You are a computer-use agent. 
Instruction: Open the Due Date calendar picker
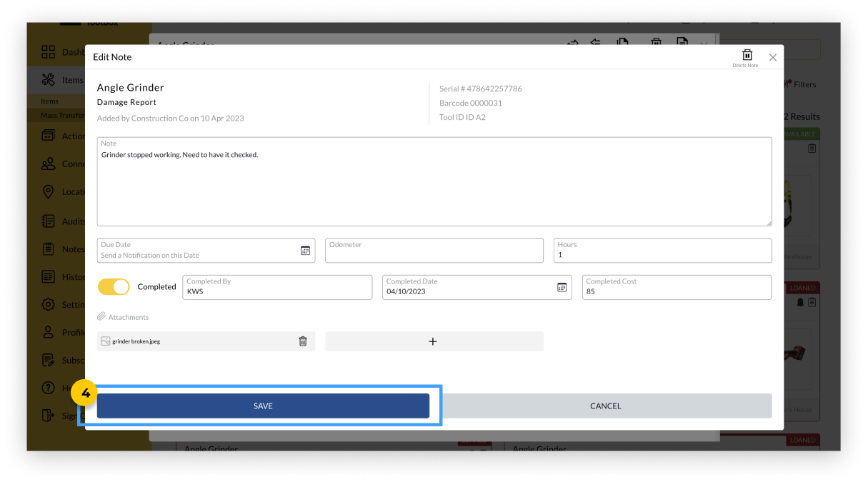click(x=306, y=250)
